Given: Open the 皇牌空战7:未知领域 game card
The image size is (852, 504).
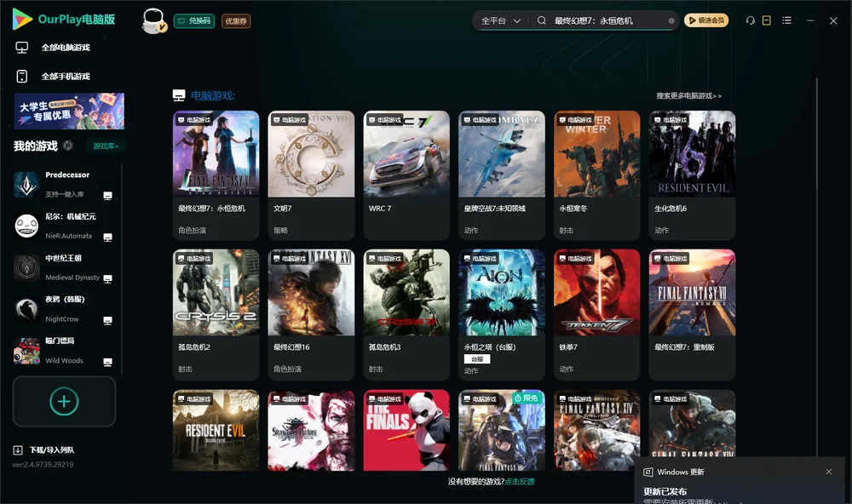Looking at the screenshot, I should point(502,175).
